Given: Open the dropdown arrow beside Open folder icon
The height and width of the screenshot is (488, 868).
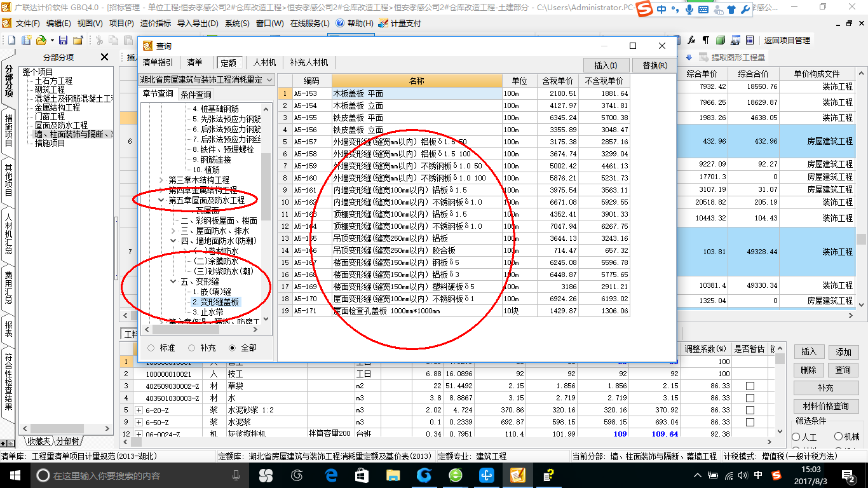Looking at the screenshot, I should (x=51, y=40).
